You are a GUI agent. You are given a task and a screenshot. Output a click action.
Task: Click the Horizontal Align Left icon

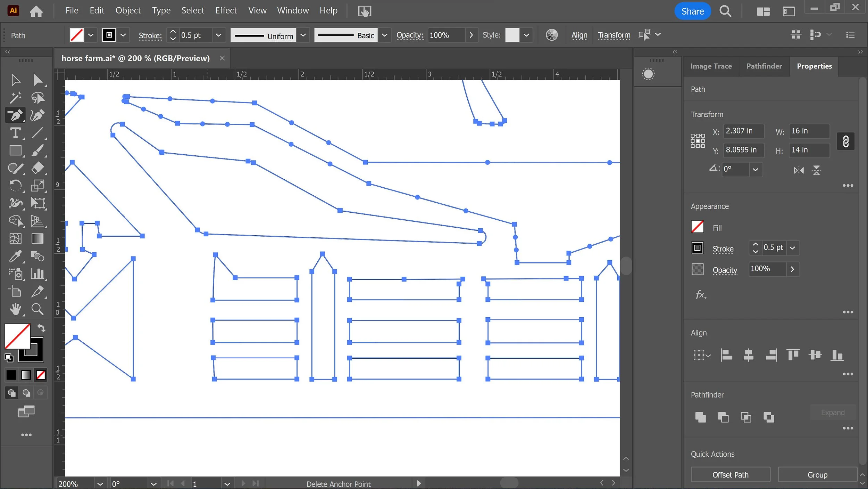click(x=726, y=355)
